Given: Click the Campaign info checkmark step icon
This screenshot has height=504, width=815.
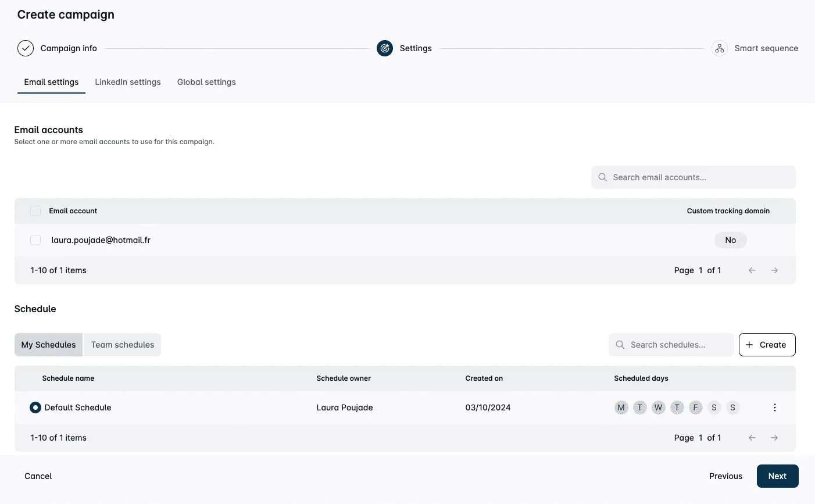Looking at the screenshot, I should (26, 48).
